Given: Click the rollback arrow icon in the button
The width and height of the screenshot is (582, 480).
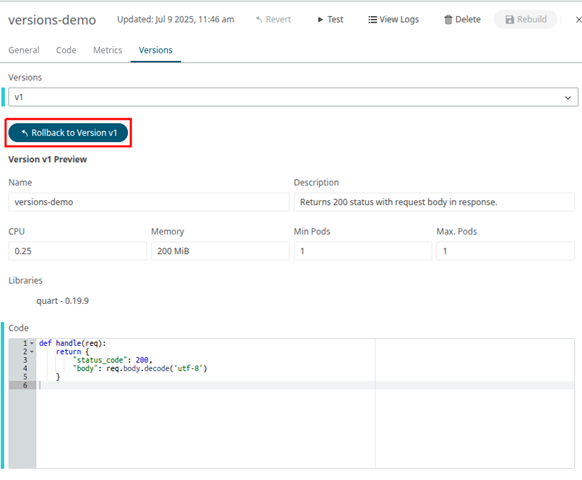Looking at the screenshot, I should tap(25, 133).
